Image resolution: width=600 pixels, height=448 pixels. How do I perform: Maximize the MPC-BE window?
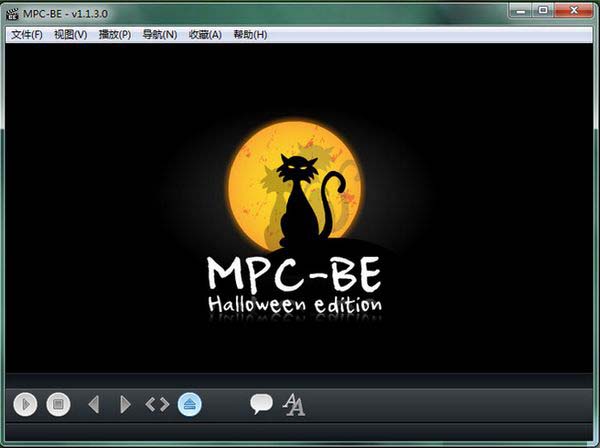coord(543,10)
